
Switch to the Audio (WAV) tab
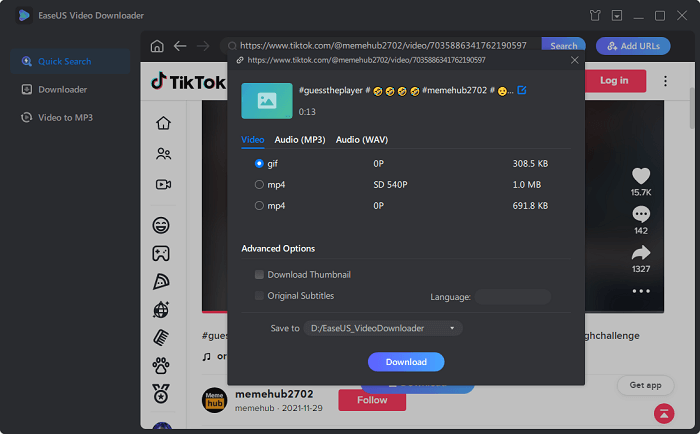[362, 140]
